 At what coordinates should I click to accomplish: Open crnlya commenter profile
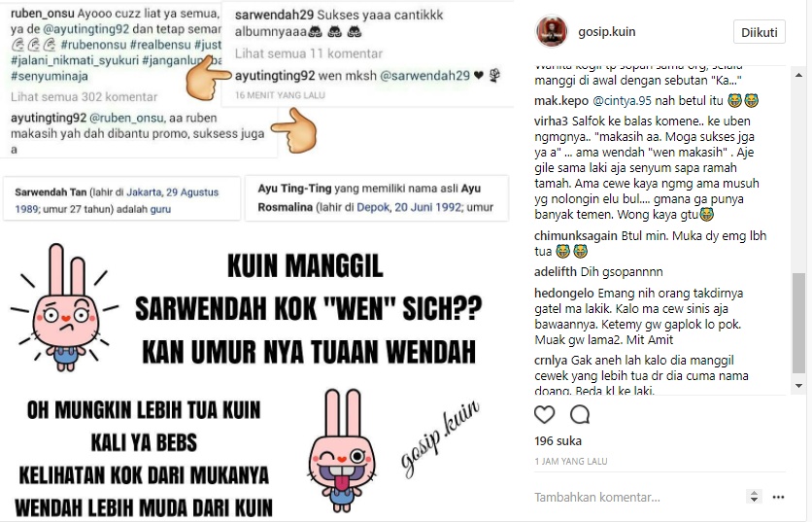coord(551,361)
